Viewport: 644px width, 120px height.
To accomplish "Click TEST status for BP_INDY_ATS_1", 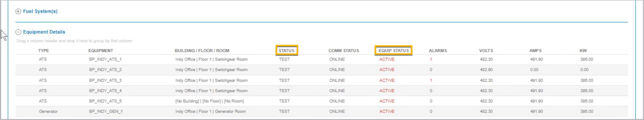I will click(x=284, y=59).
